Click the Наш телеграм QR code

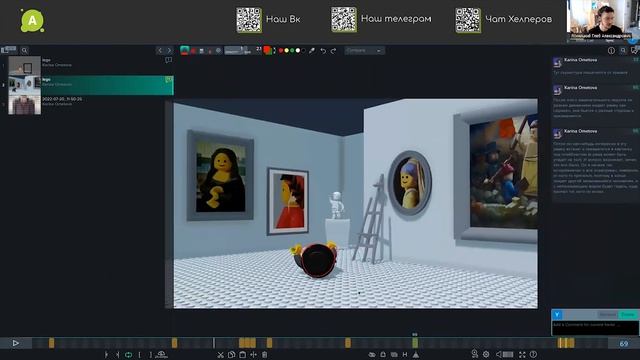click(x=344, y=20)
